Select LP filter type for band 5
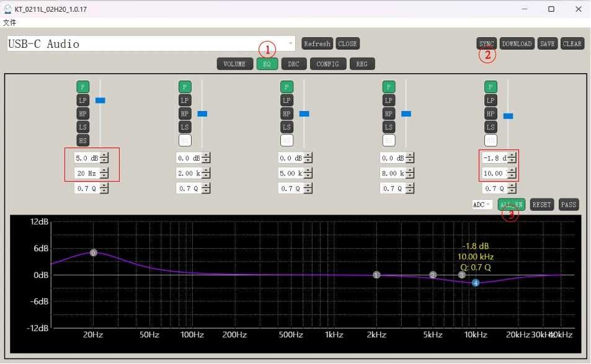 tap(491, 100)
